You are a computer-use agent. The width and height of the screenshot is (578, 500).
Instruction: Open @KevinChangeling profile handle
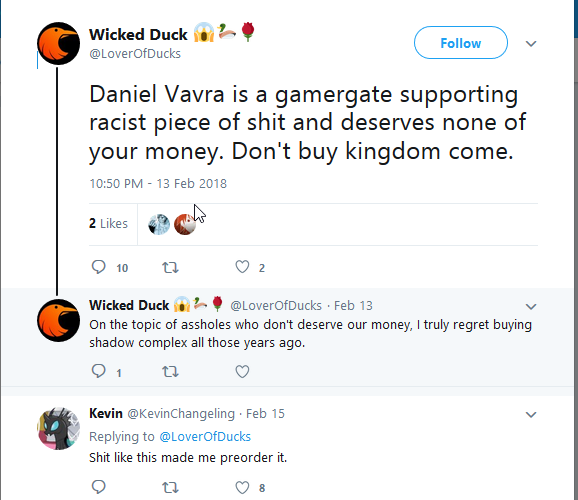(x=181, y=414)
